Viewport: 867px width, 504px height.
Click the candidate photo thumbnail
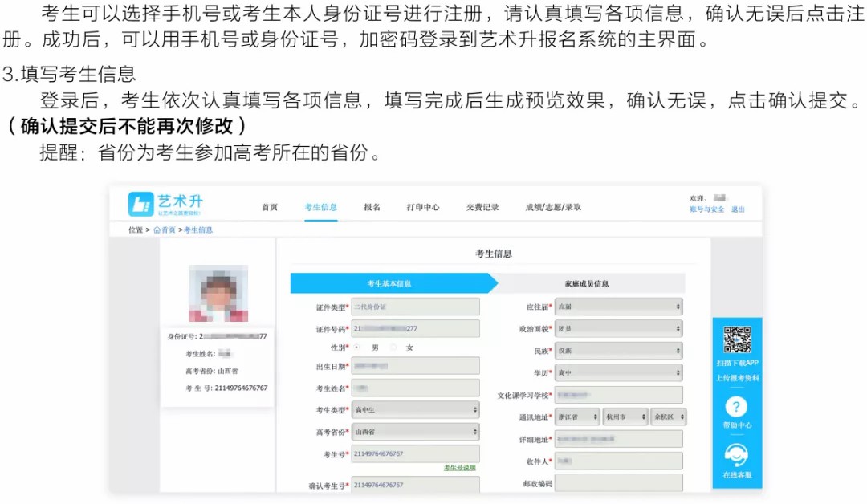218,293
